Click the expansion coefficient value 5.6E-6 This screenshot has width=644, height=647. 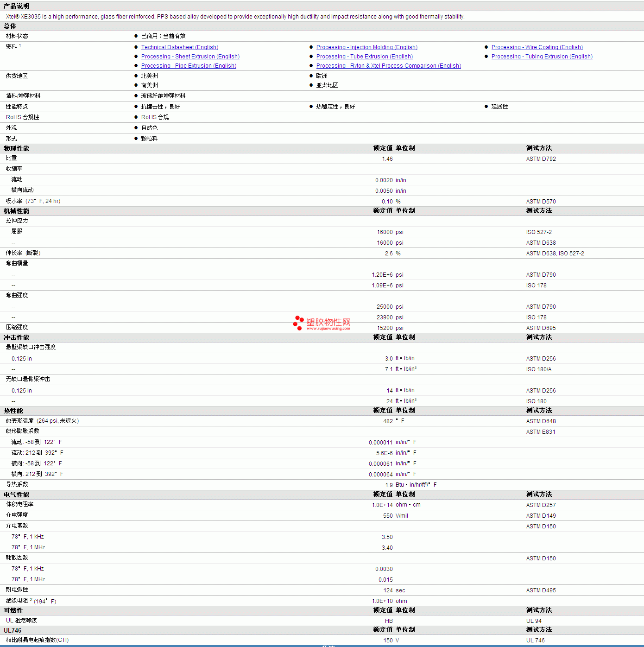tap(385, 453)
